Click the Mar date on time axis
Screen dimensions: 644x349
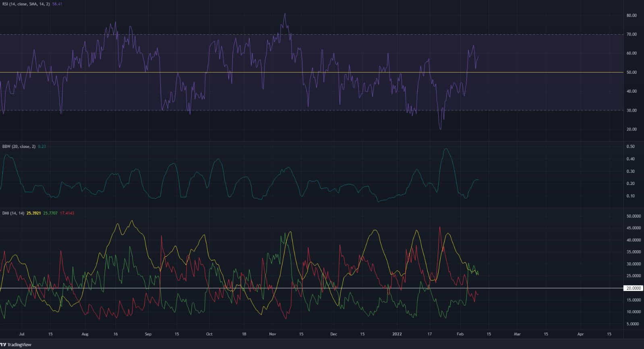click(x=517, y=334)
